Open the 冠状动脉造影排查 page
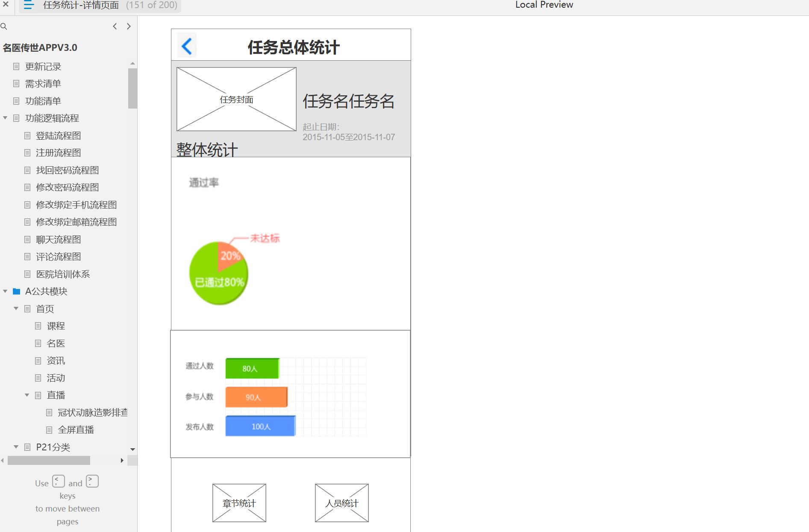The height and width of the screenshot is (532, 809). pyautogui.click(x=93, y=412)
